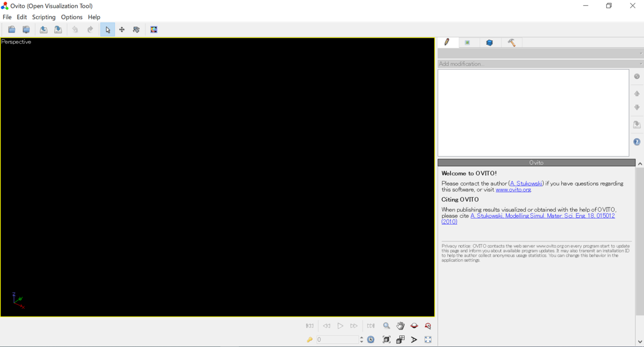
Task: Click the Import Remote File toolbar icon
Action: tap(26, 29)
